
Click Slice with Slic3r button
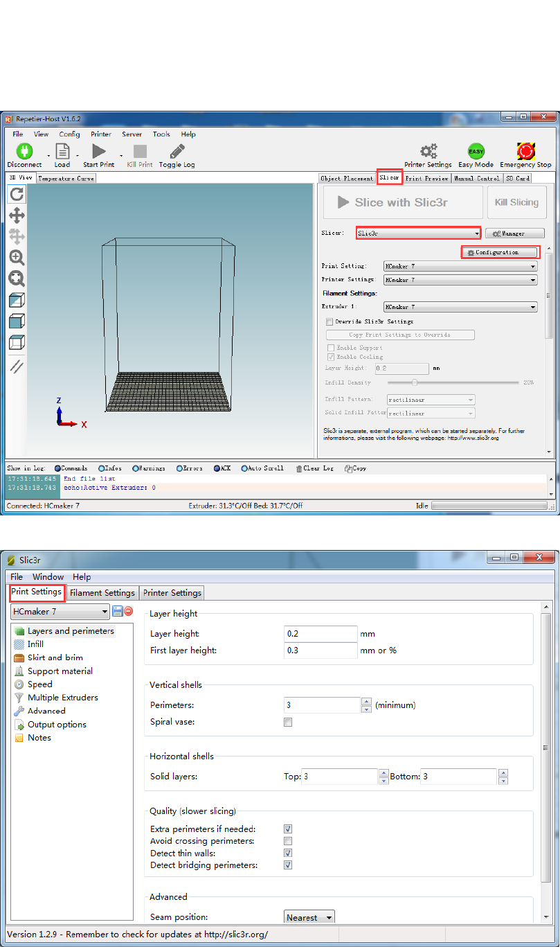403,202
